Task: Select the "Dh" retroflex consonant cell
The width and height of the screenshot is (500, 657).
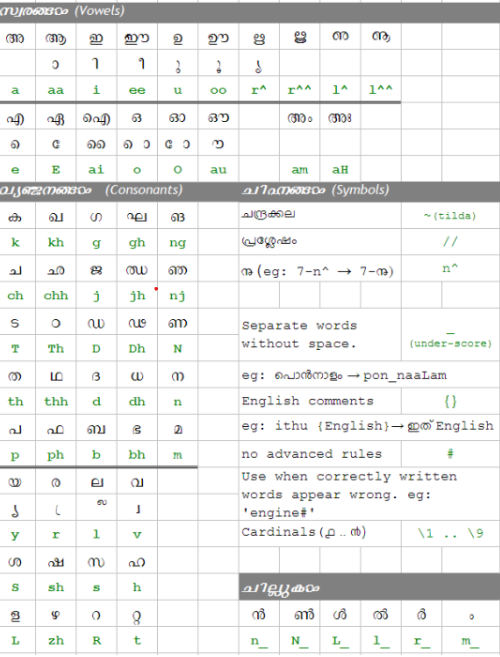Action: point(137,349)
